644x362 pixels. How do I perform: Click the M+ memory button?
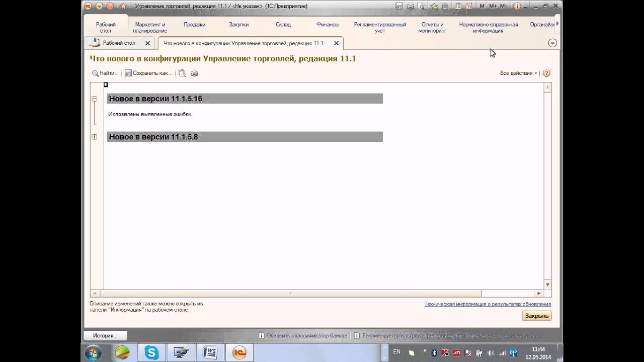pos(493,6)
